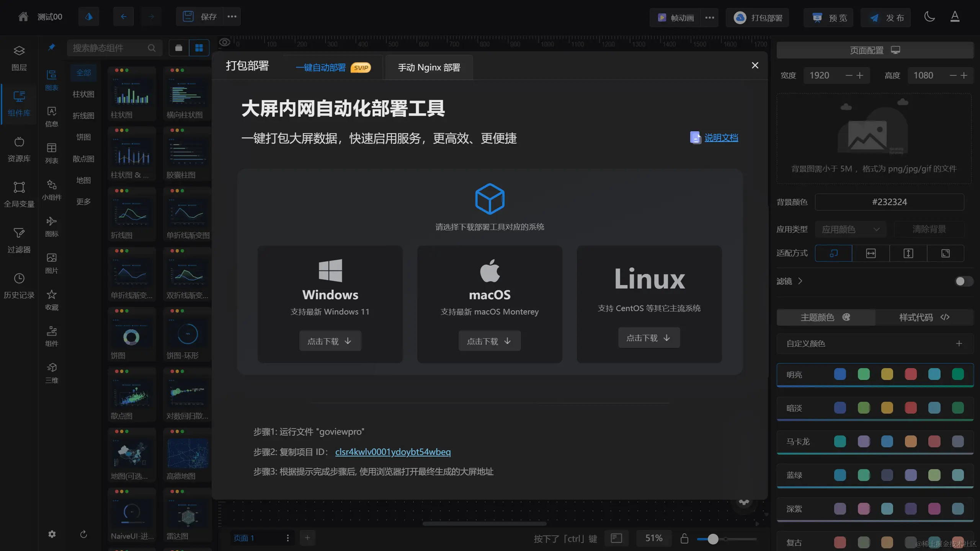Click the home icon in top bar
980x551 pixels.
click(x=23, y=17)
